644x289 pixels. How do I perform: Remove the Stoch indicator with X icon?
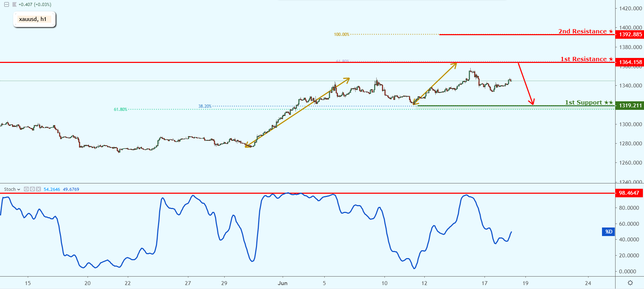38,189
